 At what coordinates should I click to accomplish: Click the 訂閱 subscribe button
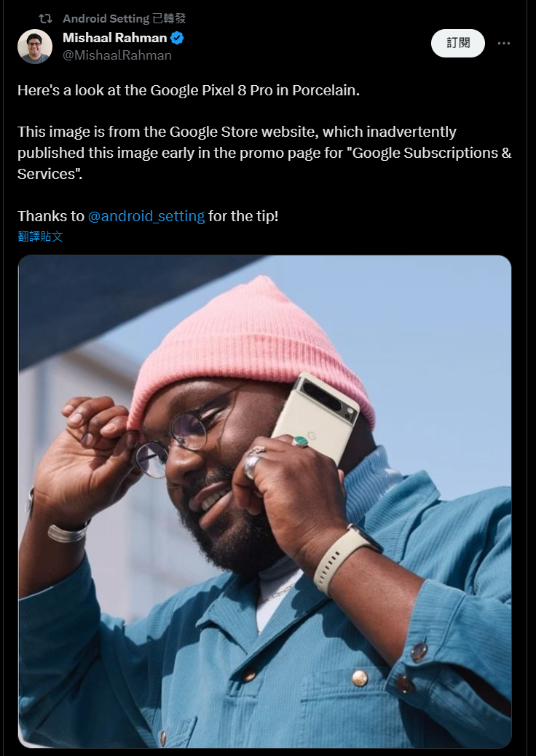[458, 43]
